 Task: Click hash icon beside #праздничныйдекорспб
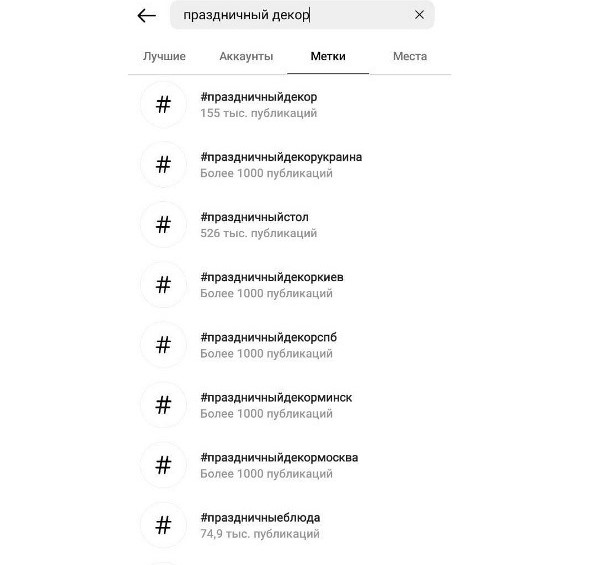point(163,344)
